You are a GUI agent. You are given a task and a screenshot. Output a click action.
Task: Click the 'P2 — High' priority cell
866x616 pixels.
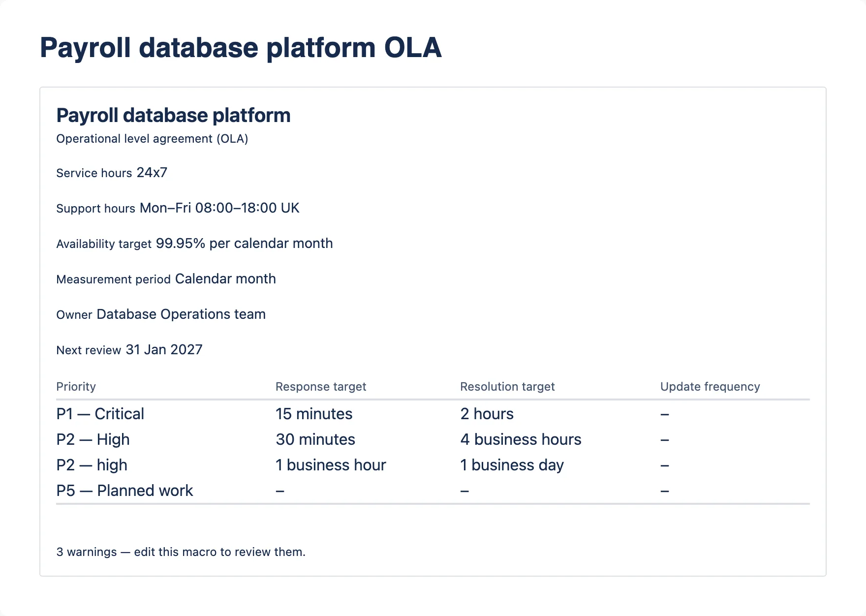coord(93,439)
